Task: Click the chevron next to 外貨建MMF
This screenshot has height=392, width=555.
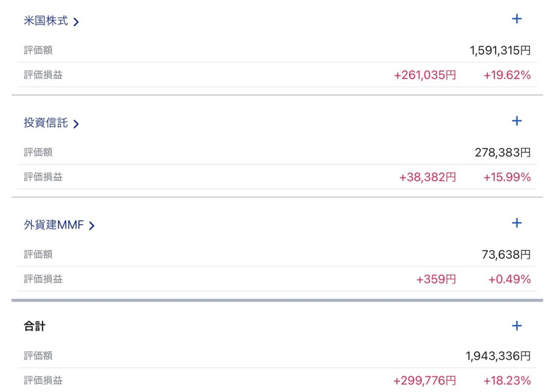Action: [92, 226]
